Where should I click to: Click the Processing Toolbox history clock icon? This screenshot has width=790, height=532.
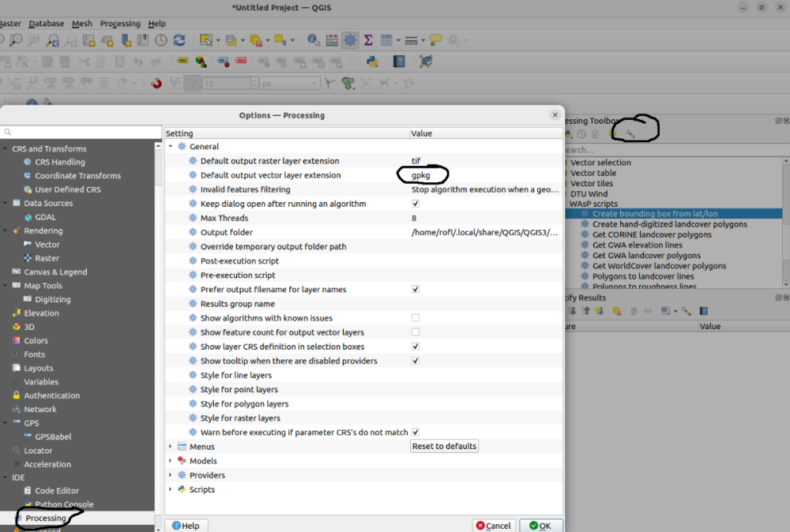tap(581, 134)
